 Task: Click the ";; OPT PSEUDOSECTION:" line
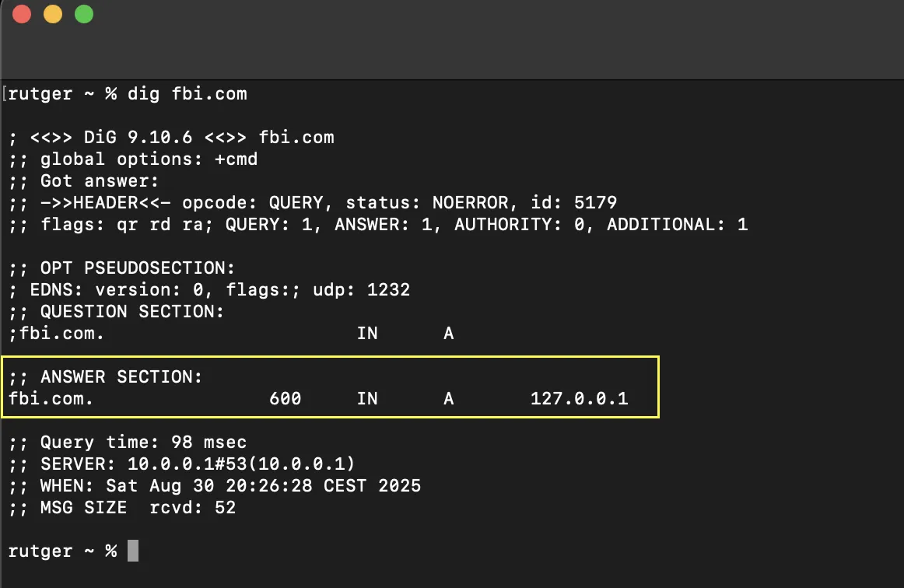[122, 268]
